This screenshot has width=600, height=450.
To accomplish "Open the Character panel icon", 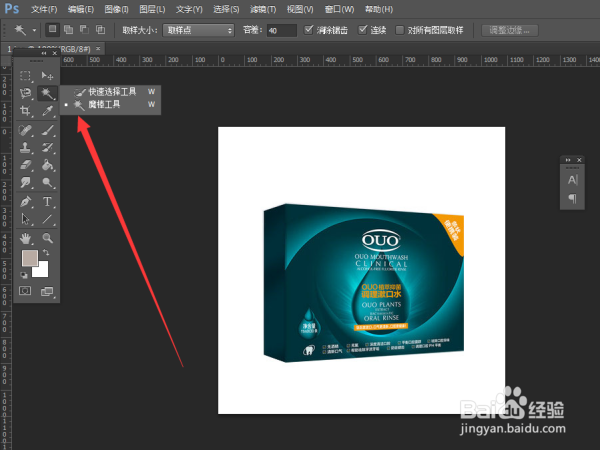I will [x=572, y=180].
